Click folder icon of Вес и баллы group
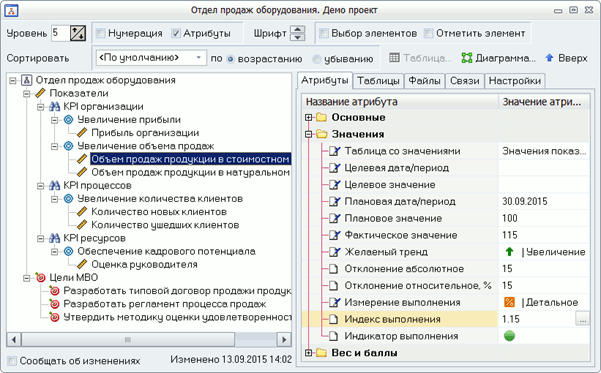Image resolution: width=601 pixels, height=373 pixels. point(321,353)
